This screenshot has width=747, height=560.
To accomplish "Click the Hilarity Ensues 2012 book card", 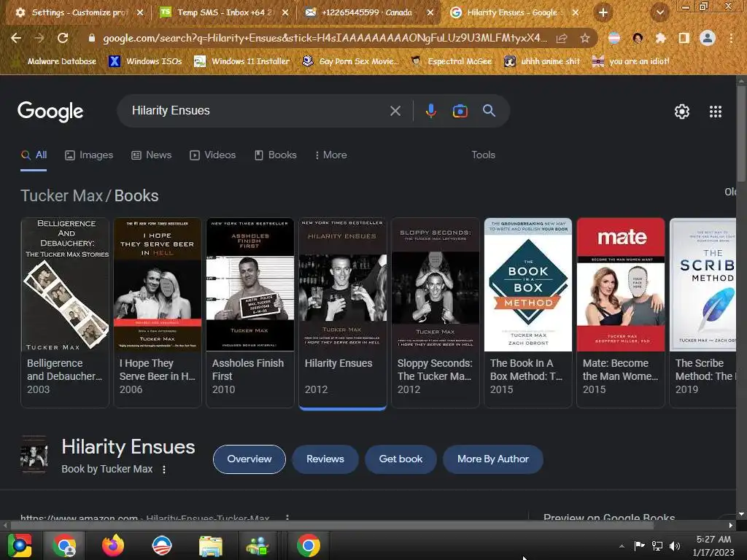I will click(x=343, y=314).
